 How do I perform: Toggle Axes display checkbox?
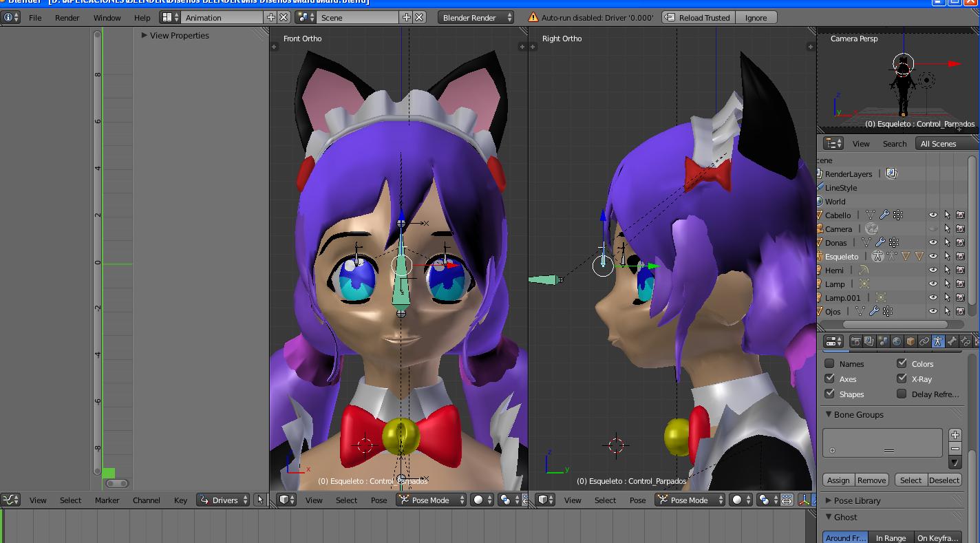point(829,379)
